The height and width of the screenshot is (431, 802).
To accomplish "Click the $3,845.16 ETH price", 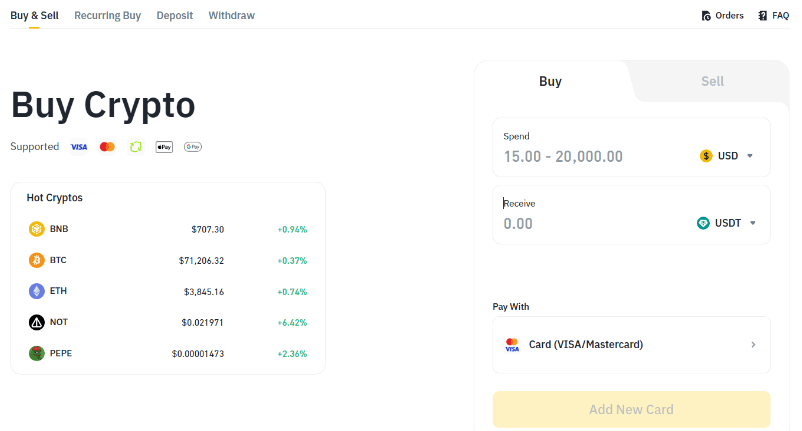I will (x=204, y=292).
